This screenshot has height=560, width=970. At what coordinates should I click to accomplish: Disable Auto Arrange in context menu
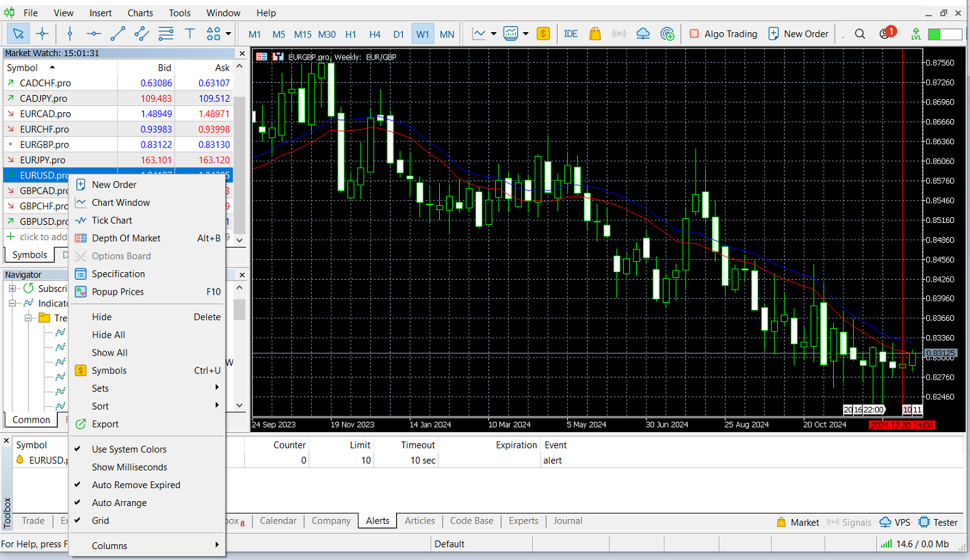pyautogui.click(x=119, y=503)
